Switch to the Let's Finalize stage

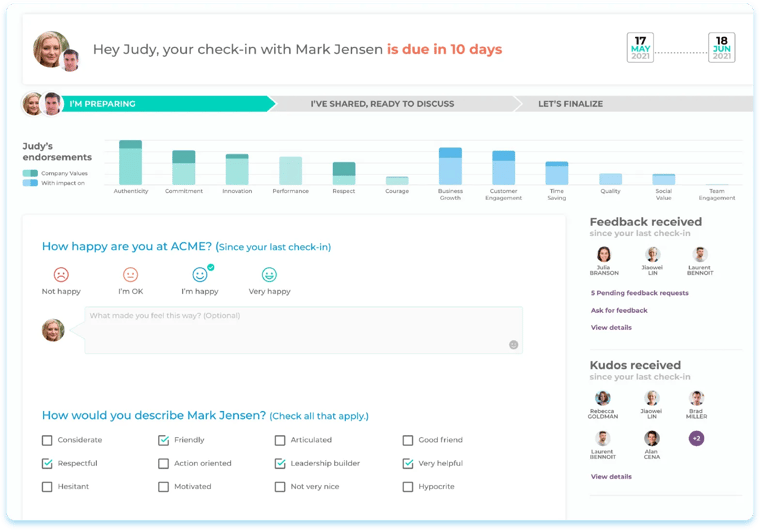tap(633, 104)
